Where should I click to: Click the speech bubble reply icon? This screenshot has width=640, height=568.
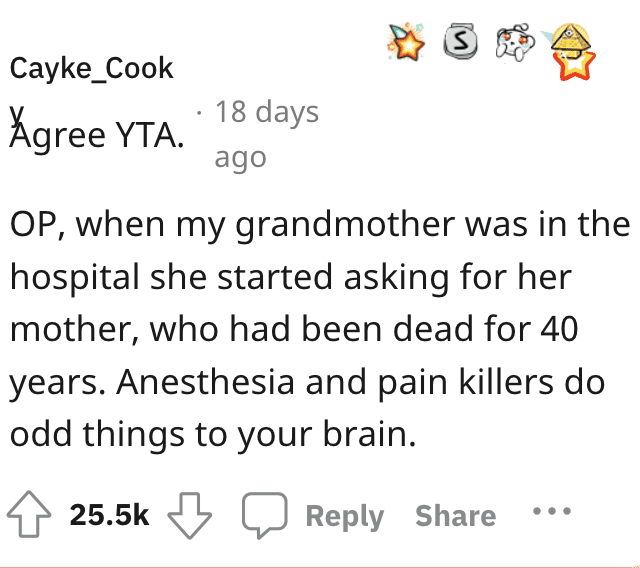pyautogui.click(x=264, y=515)
